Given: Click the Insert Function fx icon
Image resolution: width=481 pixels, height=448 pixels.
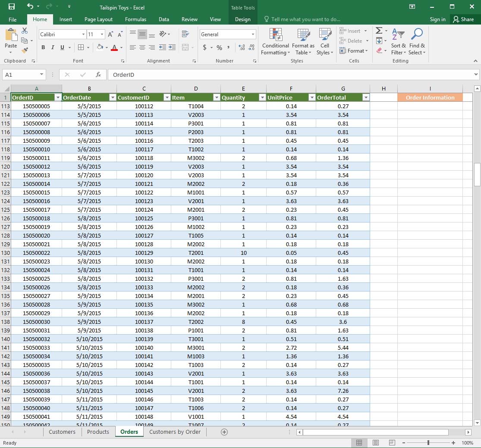Looking at the screenshot, I should 98,75.
